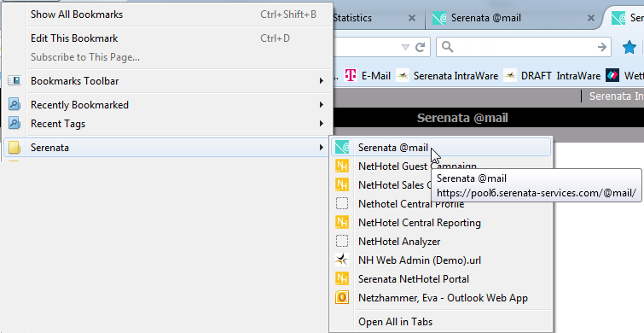Select Open All in Tabs
The image size is (644, 333).
[x=441, y=322]
